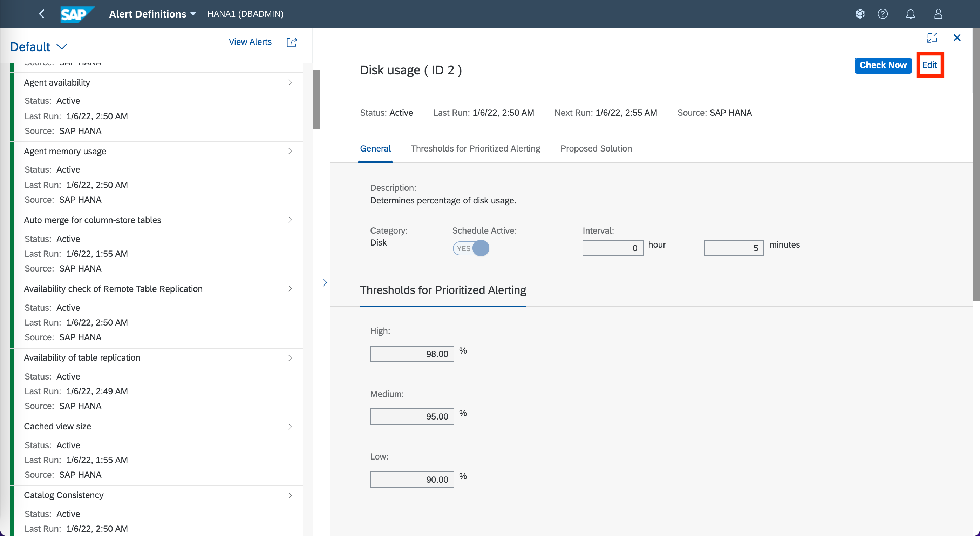The width and height of the screenshot is (980, 536).
Task: Click the View Alerts link
Action: [x=250, y=42]
